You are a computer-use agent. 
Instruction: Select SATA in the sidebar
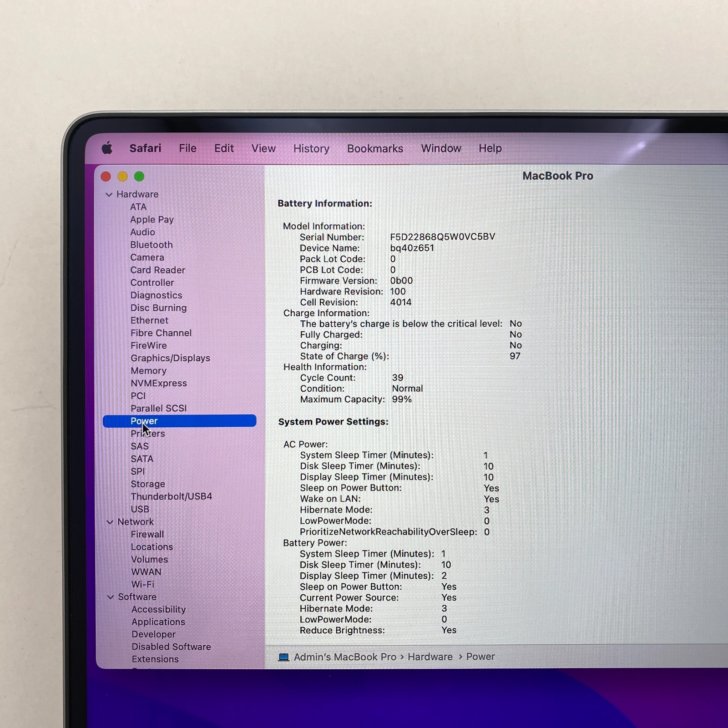pos(142,459)
